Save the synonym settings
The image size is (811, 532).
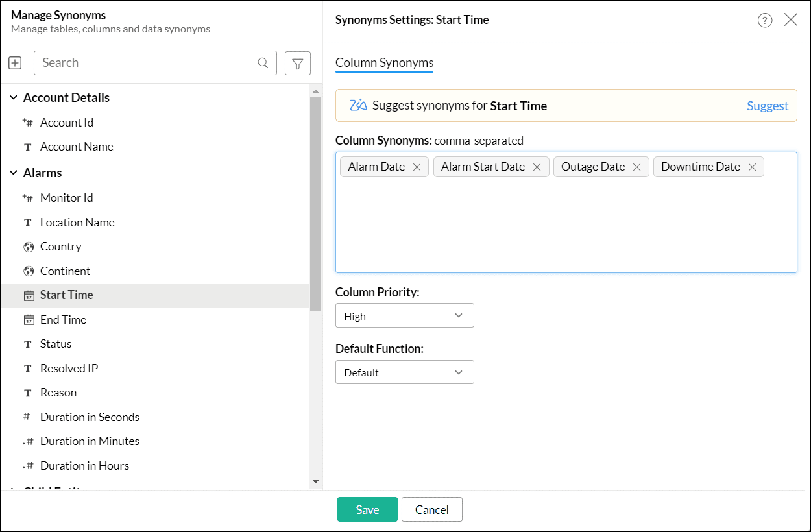pos(367,510)
